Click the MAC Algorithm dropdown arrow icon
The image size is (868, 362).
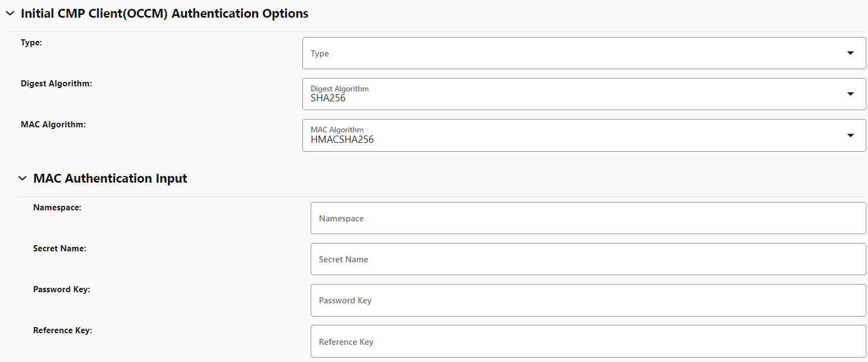(x=850, y=136)
